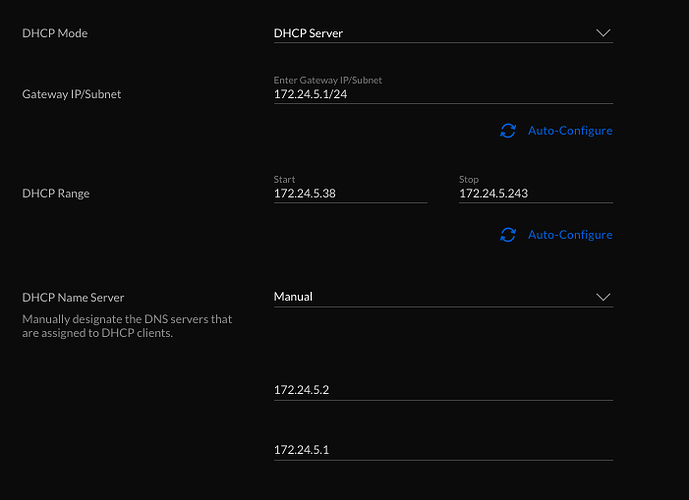This screenshot has width=689, height=500.
Task: Click the Auto-Configure link under DHCP Range
Action: click(569, 235)
